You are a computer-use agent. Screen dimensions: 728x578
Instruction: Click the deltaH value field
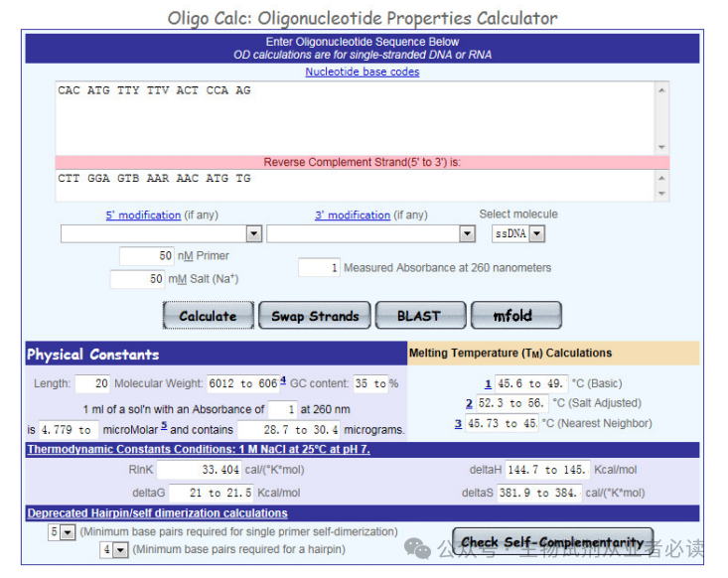pyautogui.click(x=548, y=470)
